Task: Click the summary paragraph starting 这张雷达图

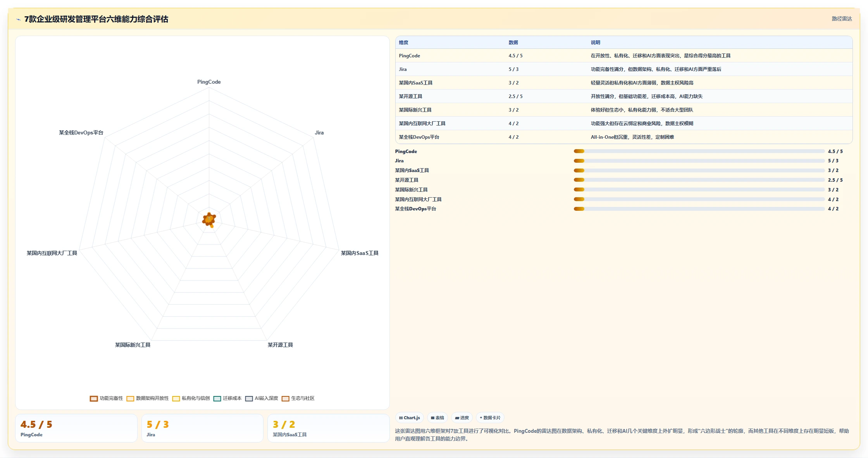Action: [x=622, y=435]
